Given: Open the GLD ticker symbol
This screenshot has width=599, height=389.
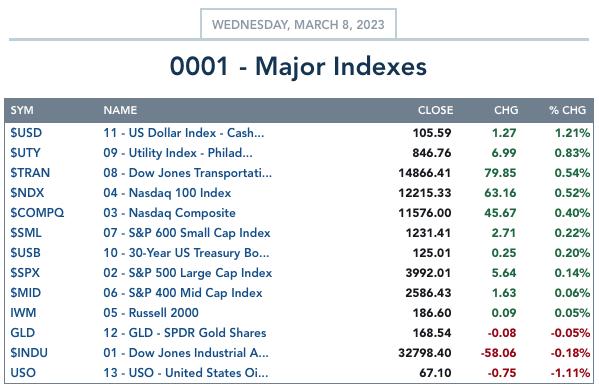Looking at the screenshot, I should point(23,332).
